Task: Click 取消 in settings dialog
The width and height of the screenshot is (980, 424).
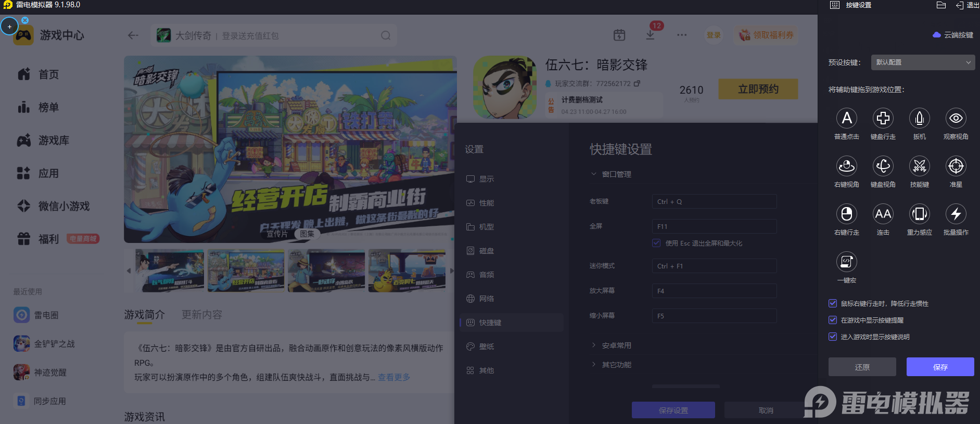Action: coord(766,410)
